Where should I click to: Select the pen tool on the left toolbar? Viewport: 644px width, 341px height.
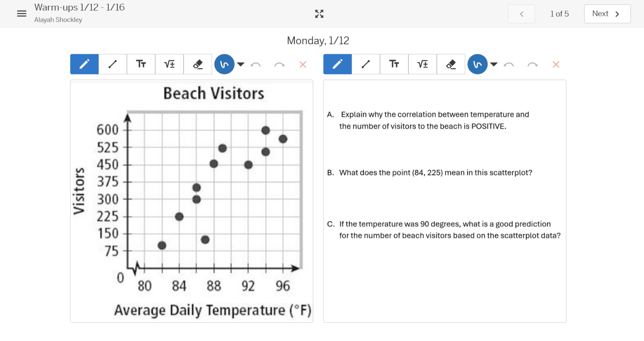(x=84, y=64)
